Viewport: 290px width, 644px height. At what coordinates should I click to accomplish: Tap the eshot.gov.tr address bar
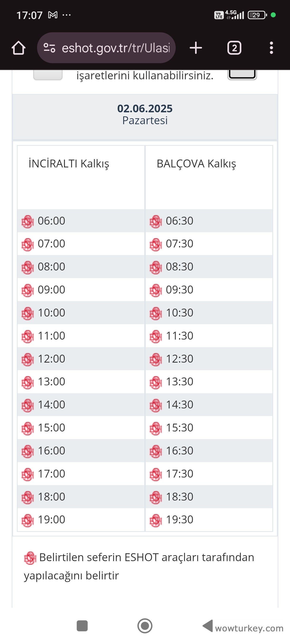click(116, 48)
